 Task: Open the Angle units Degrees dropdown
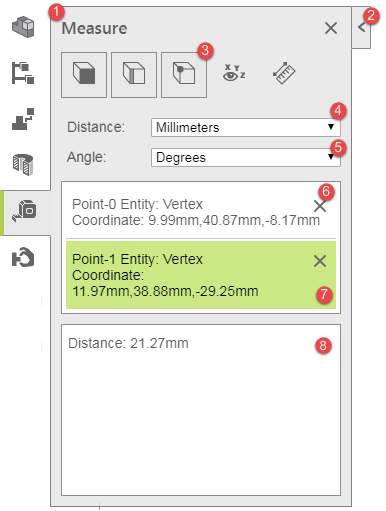pyautogui.click(x=246, y=157)
